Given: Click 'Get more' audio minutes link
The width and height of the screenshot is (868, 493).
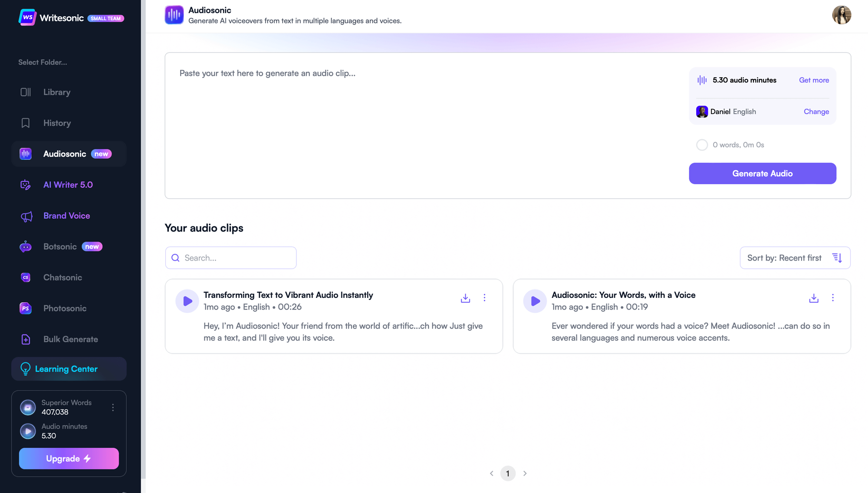Looking at the screenshot, I should [x=814, y=79].
